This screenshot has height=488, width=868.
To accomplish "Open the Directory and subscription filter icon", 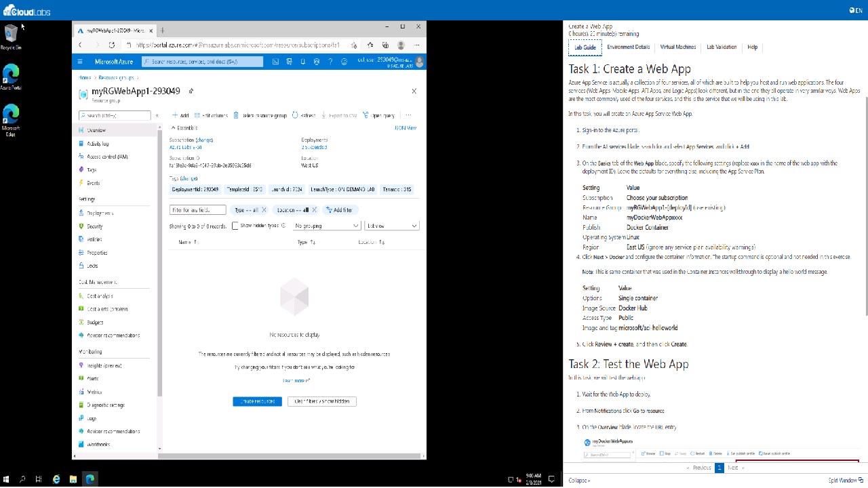I will (290, 62).
